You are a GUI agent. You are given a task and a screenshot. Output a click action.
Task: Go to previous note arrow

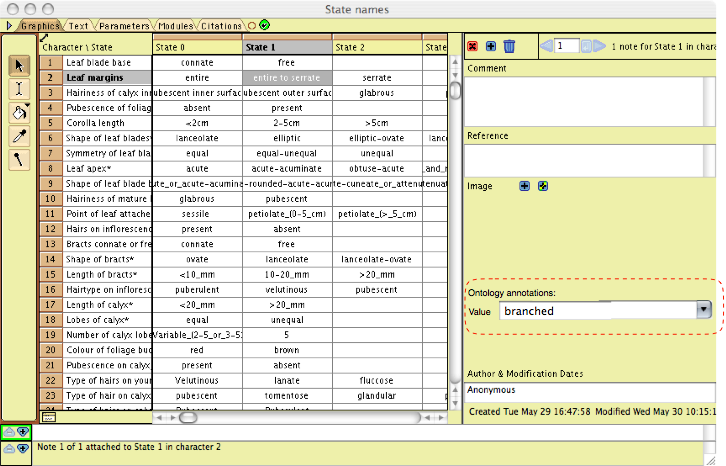pos(546,46)
